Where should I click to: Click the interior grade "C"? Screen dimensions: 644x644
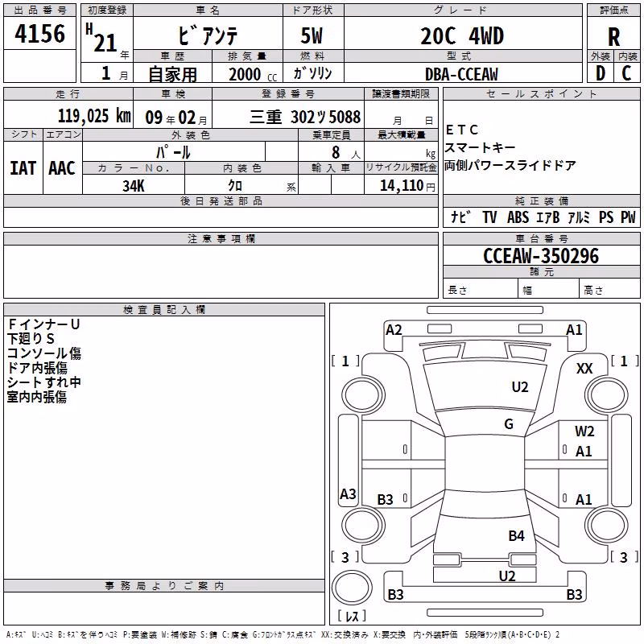click(x=626, y=73)
